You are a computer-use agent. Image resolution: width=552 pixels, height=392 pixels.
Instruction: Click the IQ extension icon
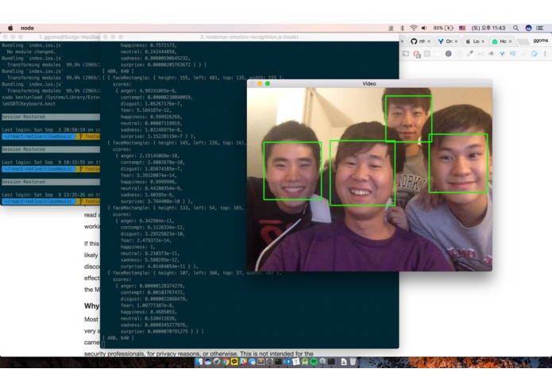click(512, 54)
